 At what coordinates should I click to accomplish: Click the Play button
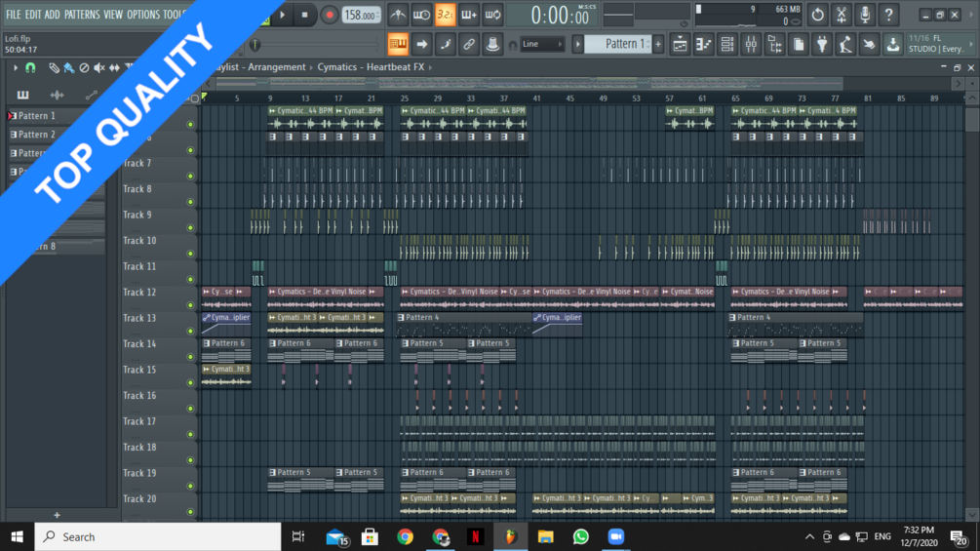pos(283,15)
